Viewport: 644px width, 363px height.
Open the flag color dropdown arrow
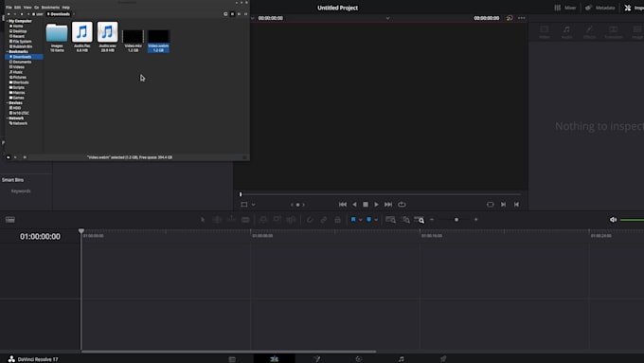pos(360,220)
